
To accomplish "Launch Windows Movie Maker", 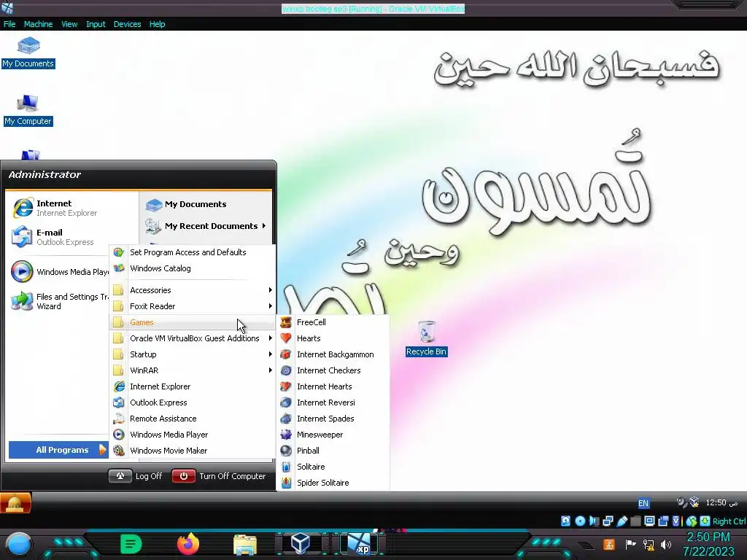I will point(193,451).
